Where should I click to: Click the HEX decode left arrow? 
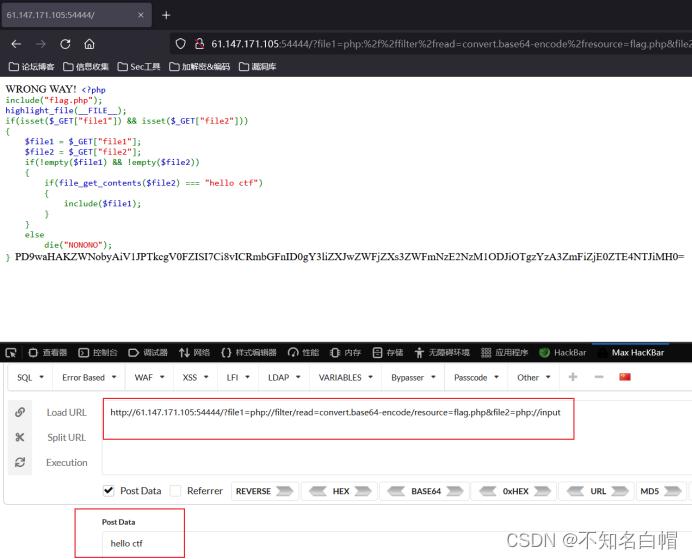coord(318,491)
